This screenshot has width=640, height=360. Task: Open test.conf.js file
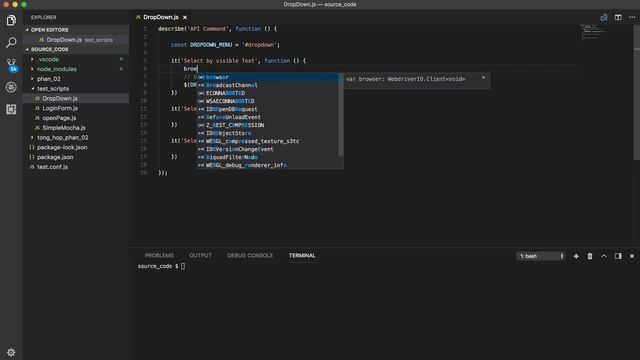click(x=76, y=167)
